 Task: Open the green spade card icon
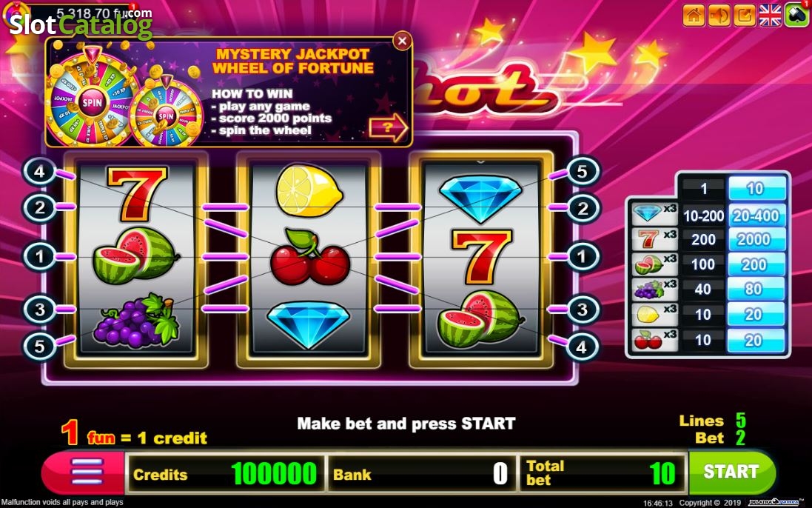(x=796, y=15)
